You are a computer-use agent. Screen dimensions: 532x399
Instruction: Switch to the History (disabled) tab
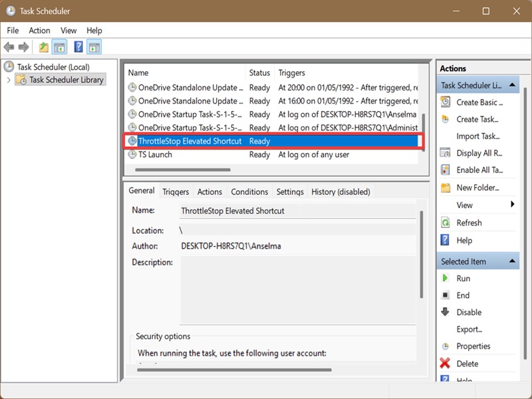[340, 192]
